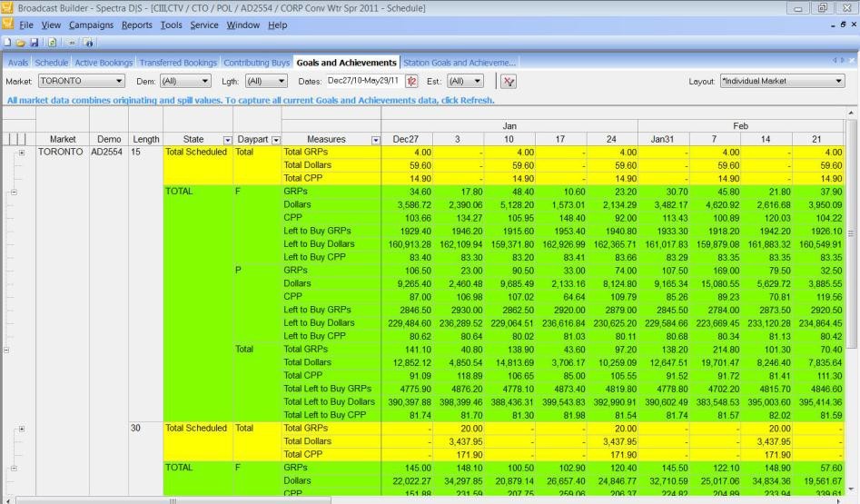Open the Lgth dropdown
Viewport: 860px width, 504px height.
(x=266, y=81)
